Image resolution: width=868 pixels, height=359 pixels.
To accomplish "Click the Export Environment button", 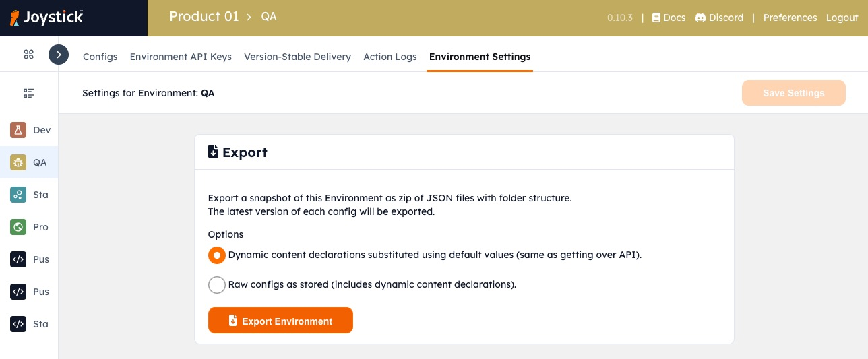I will point(280,321).
